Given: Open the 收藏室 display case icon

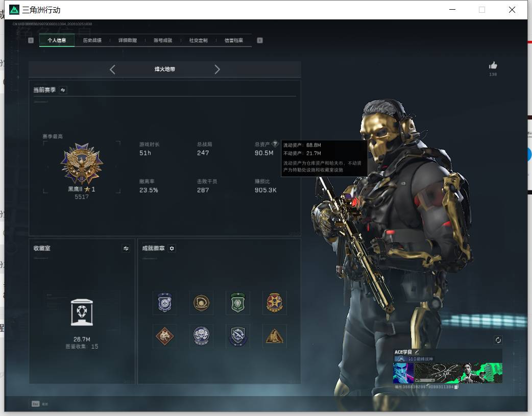Looking at the screenshot, I should click(82, 312).
